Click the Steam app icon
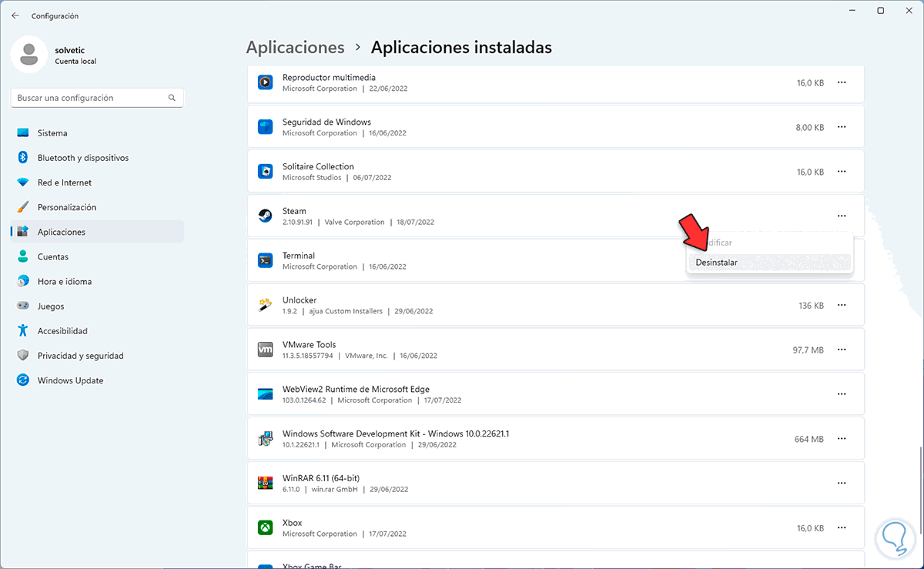The image size is (924, 569). (x=265, y=216)
